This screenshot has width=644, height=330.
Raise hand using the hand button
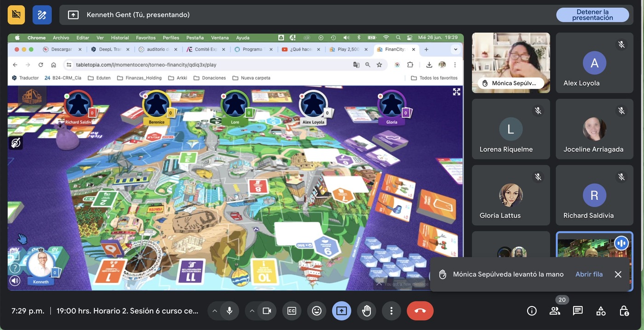point(366,311)
